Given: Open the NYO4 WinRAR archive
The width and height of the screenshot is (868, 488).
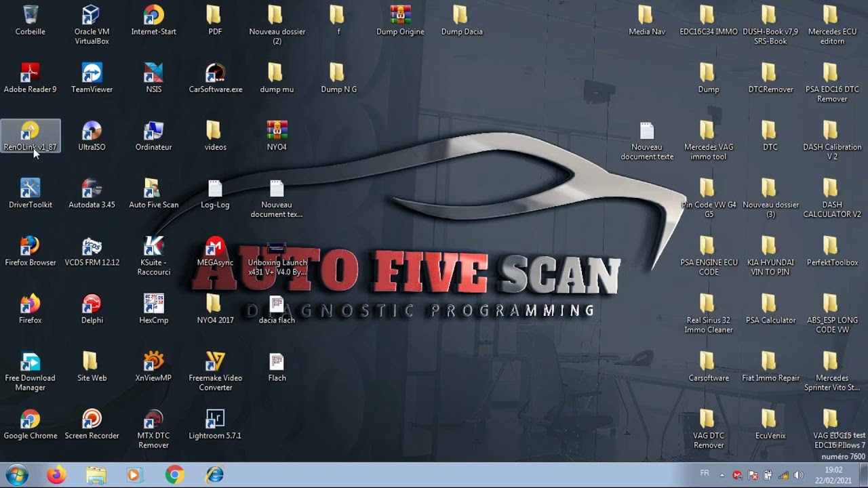Looking at the screenshot, I should click(x=277, y=136).
